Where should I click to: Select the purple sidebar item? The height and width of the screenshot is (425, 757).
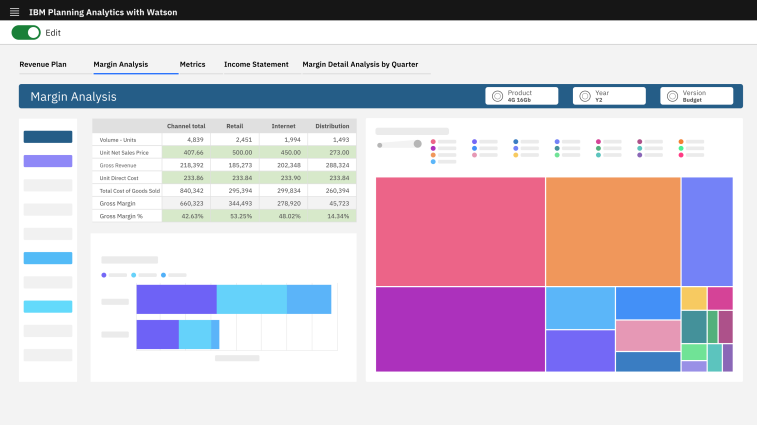[48, 161]
